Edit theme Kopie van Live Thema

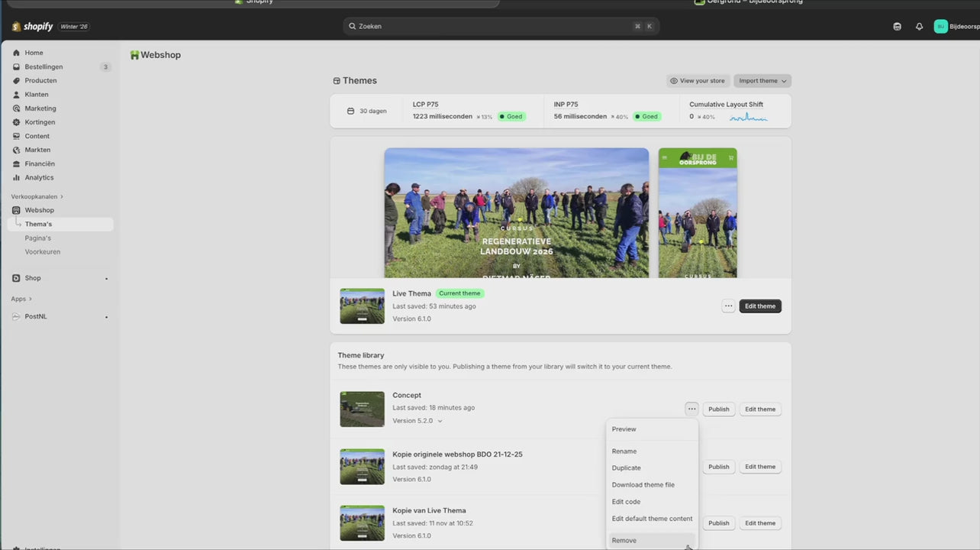(760, 523)
